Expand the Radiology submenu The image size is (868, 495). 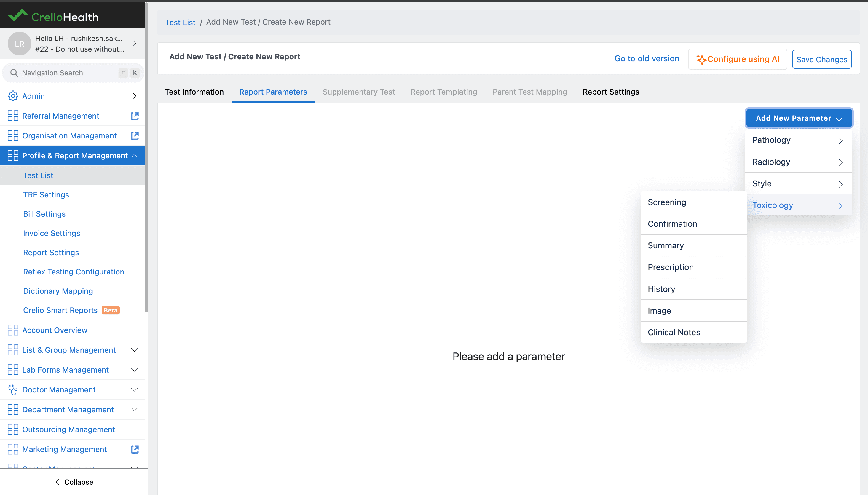799,162
